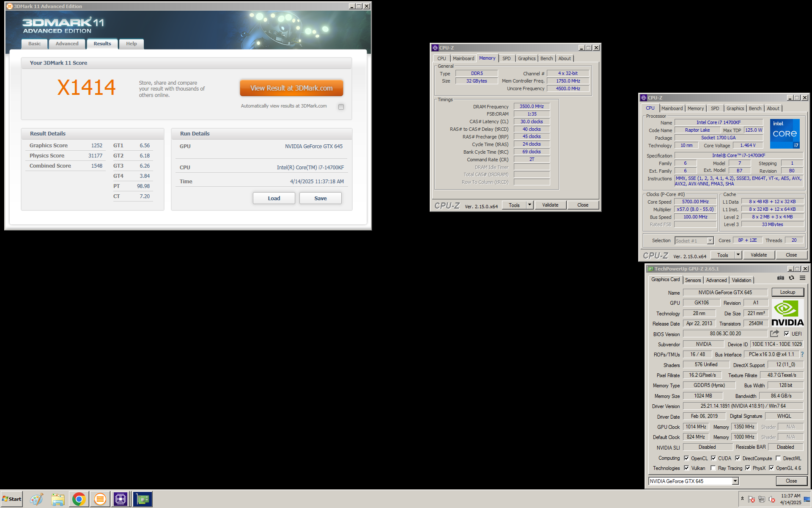Click Tools button in CPU-Z CPU window
This screenshot has height=508, width=812.
pos(723,255)
